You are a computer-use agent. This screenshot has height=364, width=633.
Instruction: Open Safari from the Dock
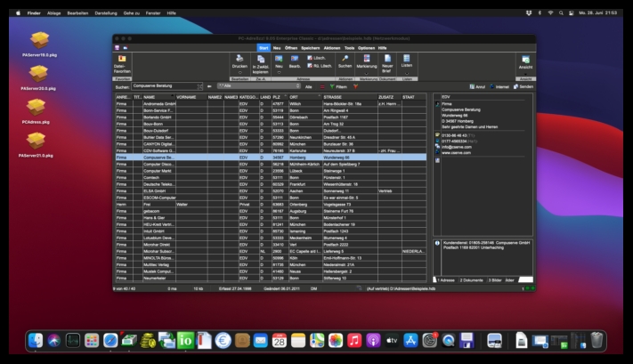point(110,341)
